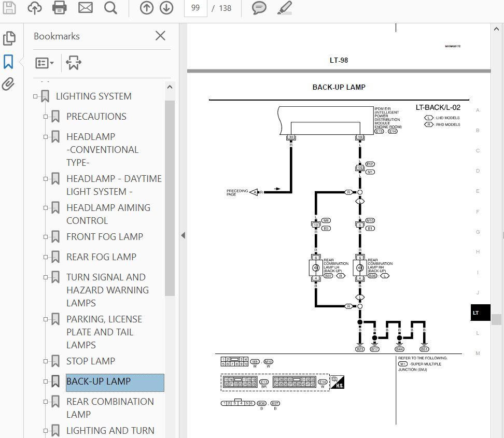Expand the REAR COMBINATION LAMP node

(46, 402)
